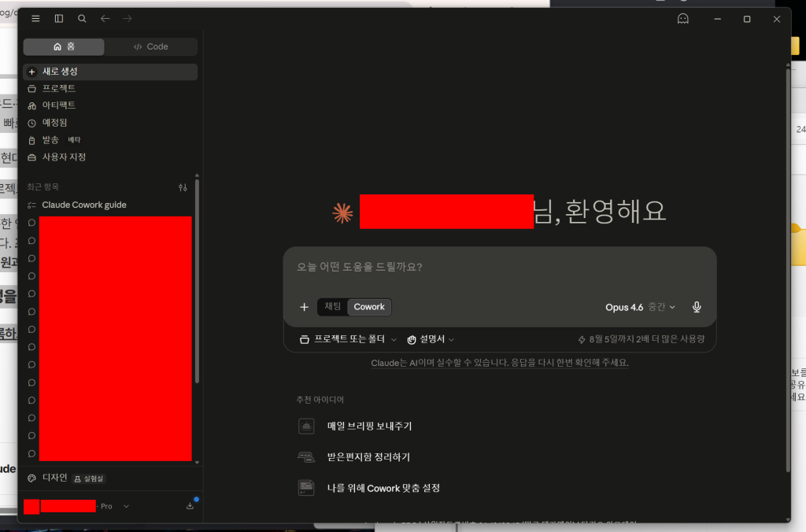Screen dimensions: 806x532
Task: Click the Cowork customize document icon
Action: tap(306, 488)
